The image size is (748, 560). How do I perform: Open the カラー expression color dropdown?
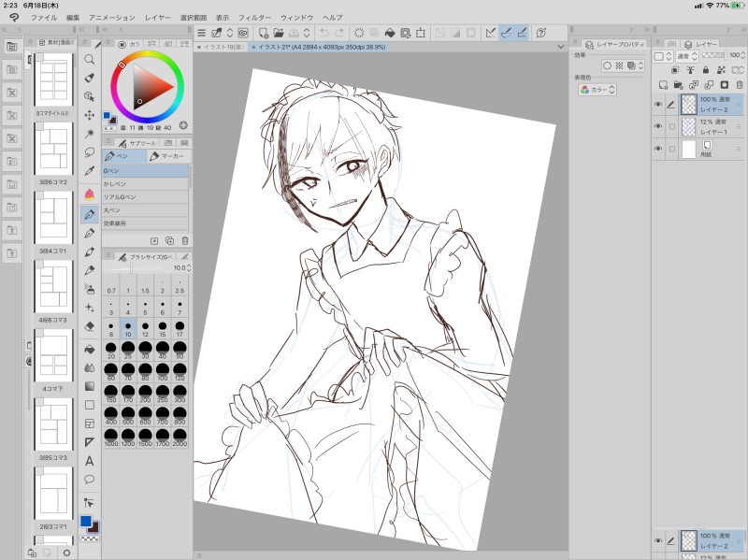tap(597, 90)
